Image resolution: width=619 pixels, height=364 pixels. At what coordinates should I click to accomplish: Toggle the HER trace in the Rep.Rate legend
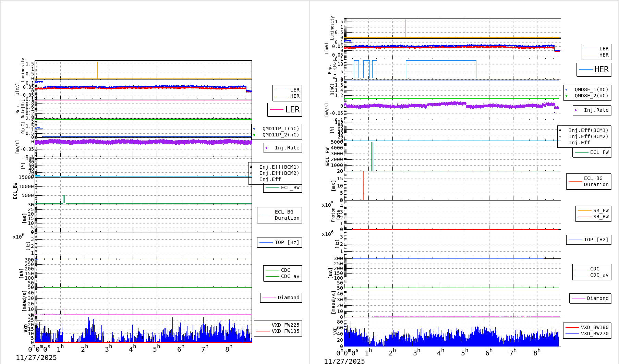(x=593, y=70)
